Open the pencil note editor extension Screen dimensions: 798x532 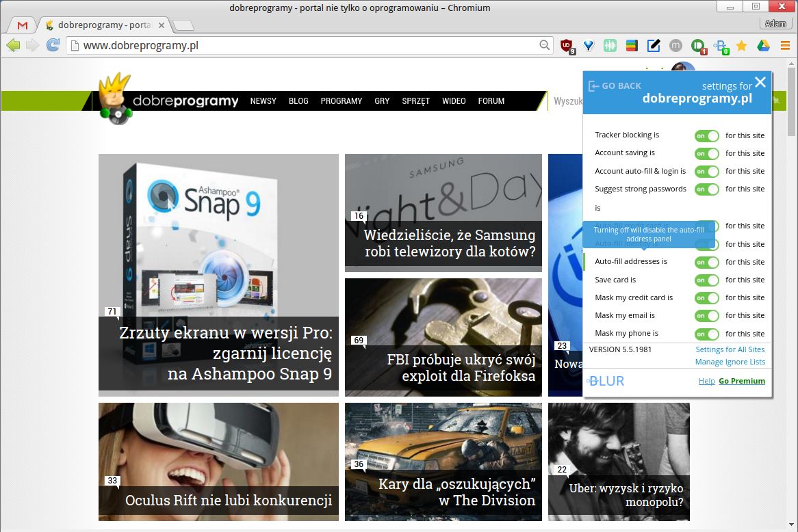point(654,46)
